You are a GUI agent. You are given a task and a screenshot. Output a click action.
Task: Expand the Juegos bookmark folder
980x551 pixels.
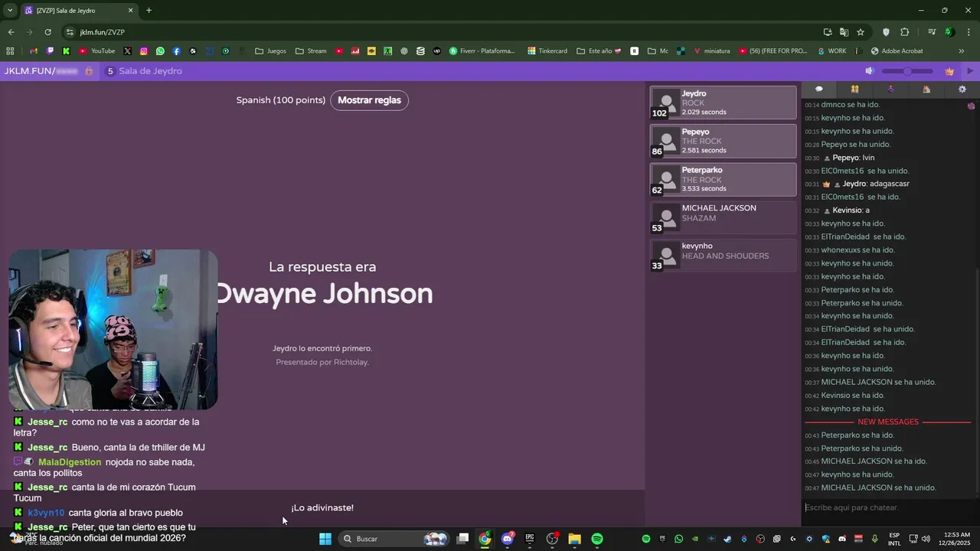(271, 51)
